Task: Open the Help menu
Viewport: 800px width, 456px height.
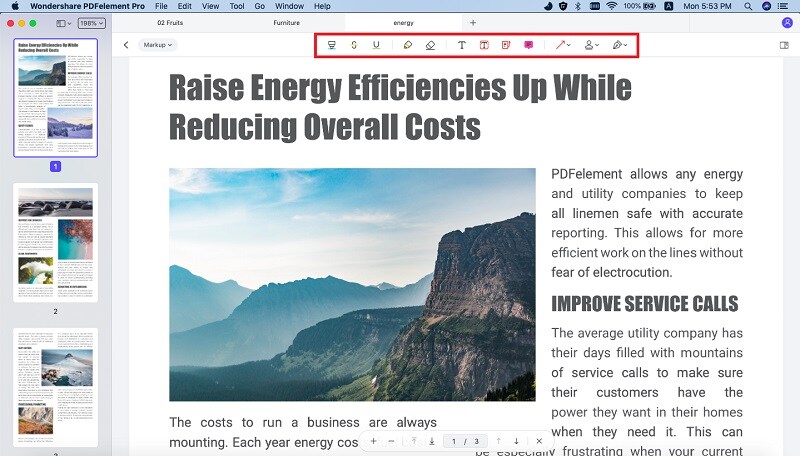Action: [x=322, y=6]
